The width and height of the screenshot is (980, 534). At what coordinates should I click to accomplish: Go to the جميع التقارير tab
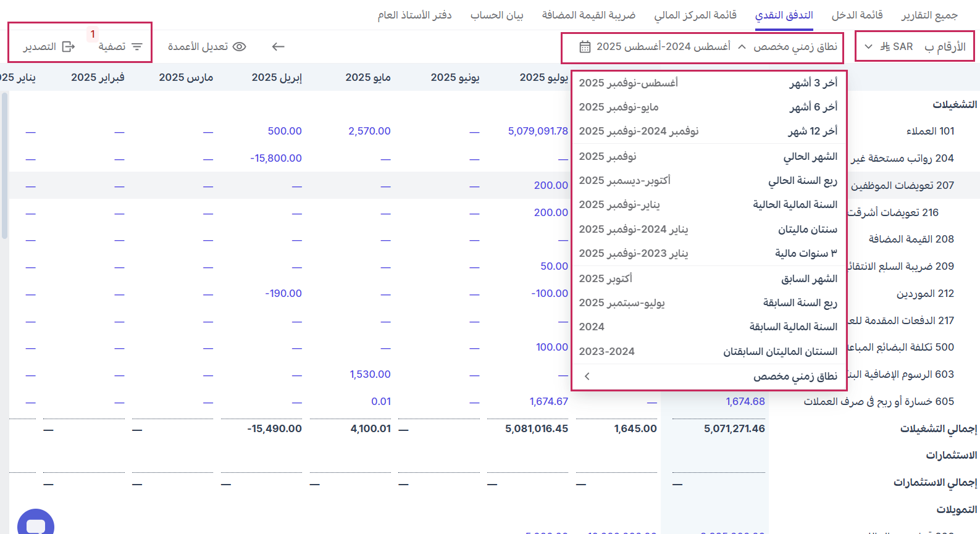[929, 15]
